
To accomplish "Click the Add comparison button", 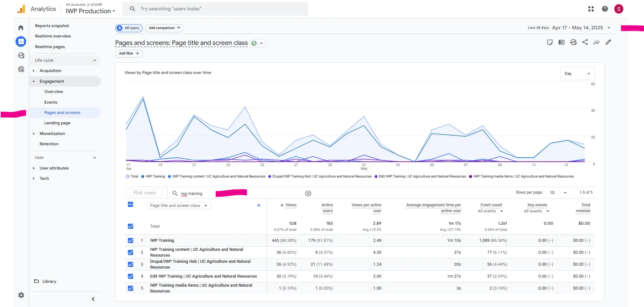I will [x=164, y=28].
